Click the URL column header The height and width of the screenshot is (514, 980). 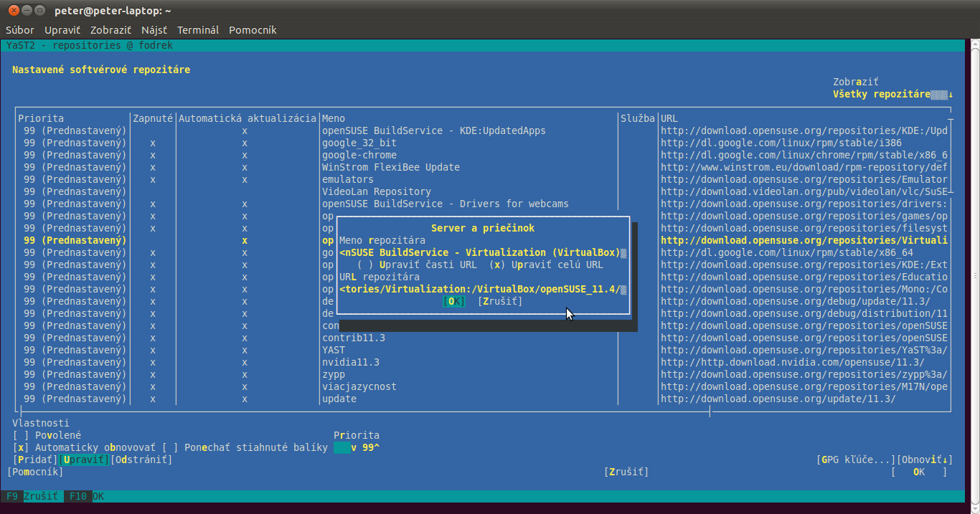pos(669,118)
